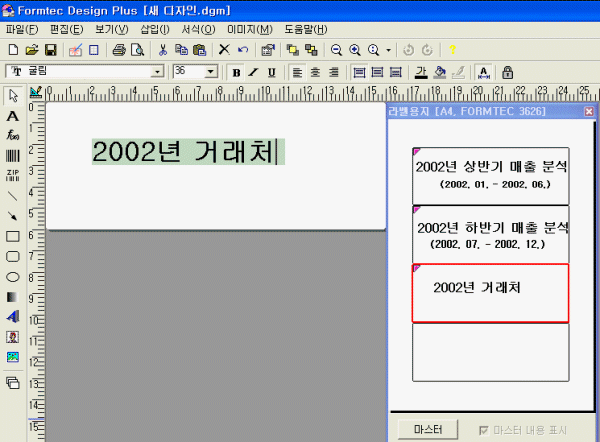Expand the font name dropdown

[157, 72]
